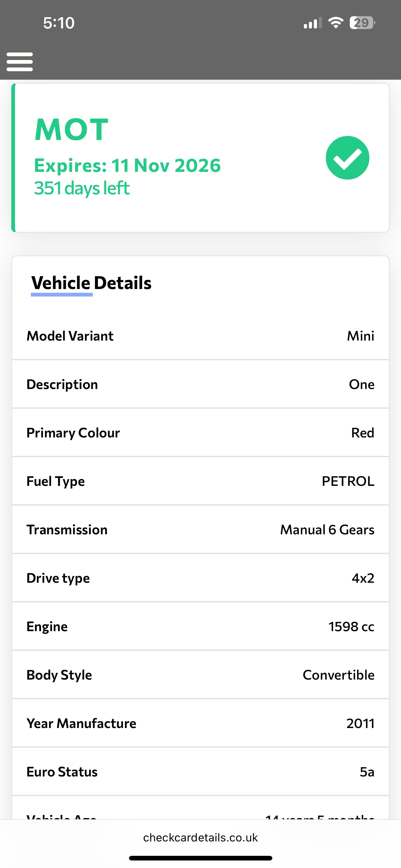This screenshot has width=401, height=868.
Task: Open the hamburger menu
Action: tap(20, 62)
